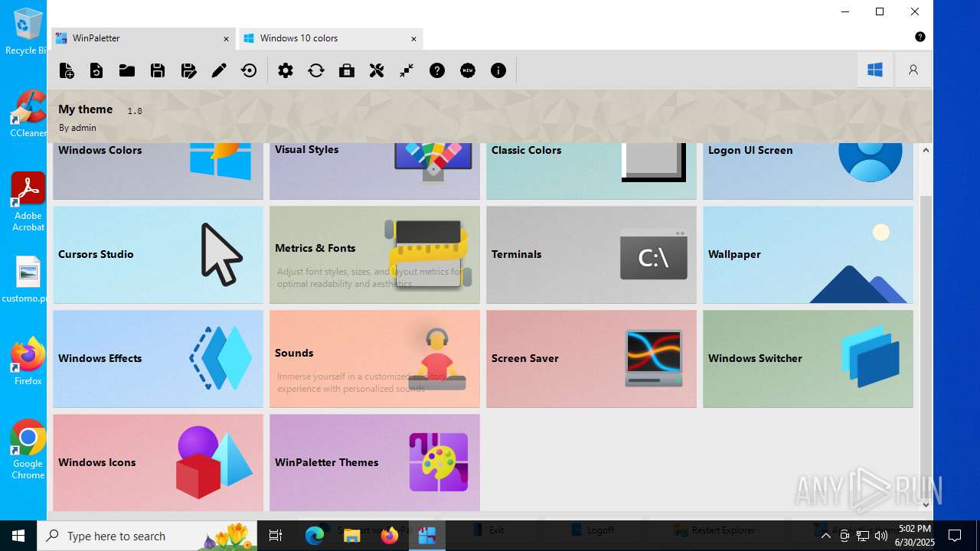Click the taskbar clock showing 5:02 PM

(x=914, y=536)
